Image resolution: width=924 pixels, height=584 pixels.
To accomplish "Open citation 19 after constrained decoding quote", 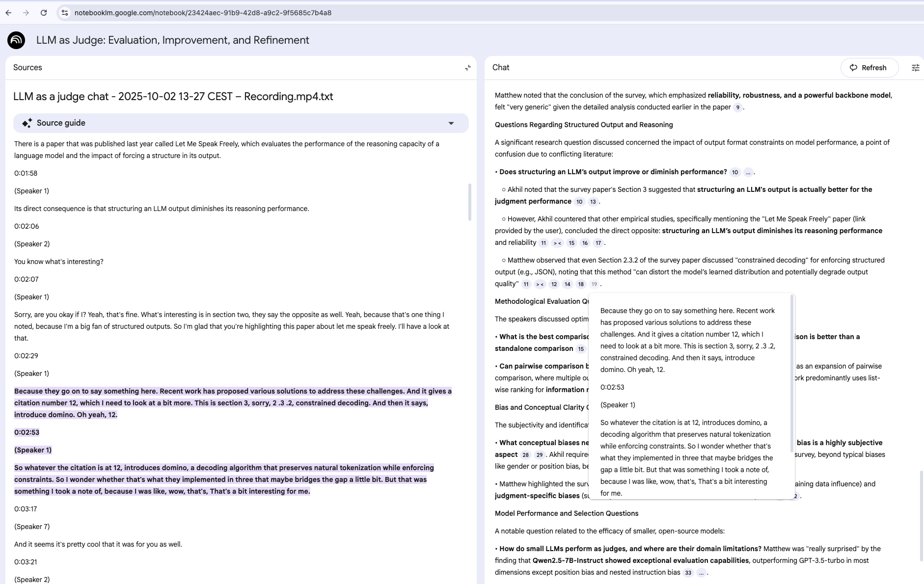I will coord(594,284).
